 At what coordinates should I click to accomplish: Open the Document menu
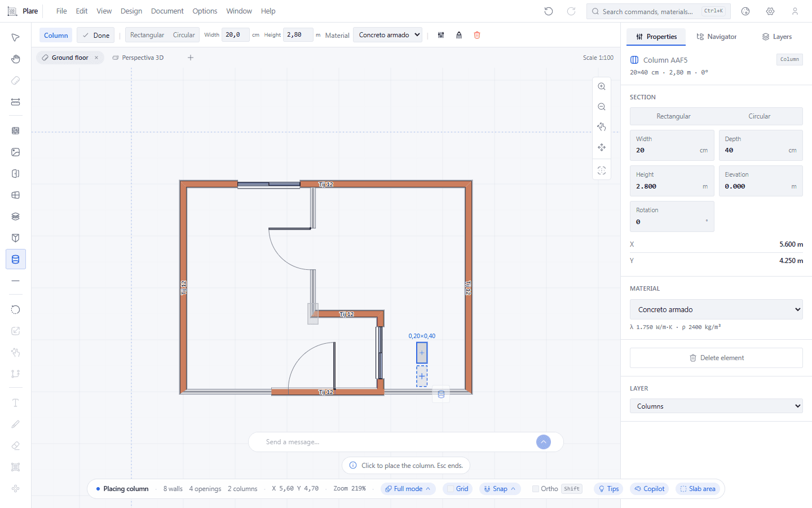pyautogui.click(x=167, y=11)
